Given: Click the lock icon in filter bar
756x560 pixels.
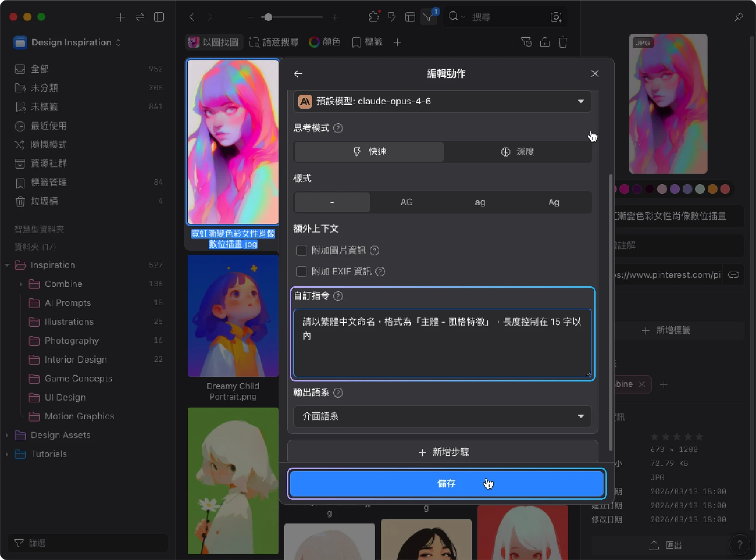Looking at the screenshot, I should coord(545,42).
